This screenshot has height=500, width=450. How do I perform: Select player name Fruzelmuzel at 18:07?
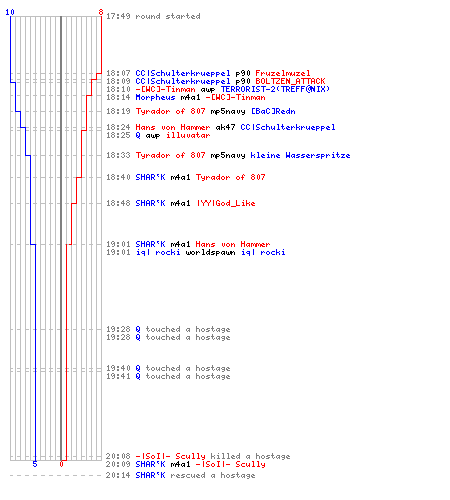283,73
